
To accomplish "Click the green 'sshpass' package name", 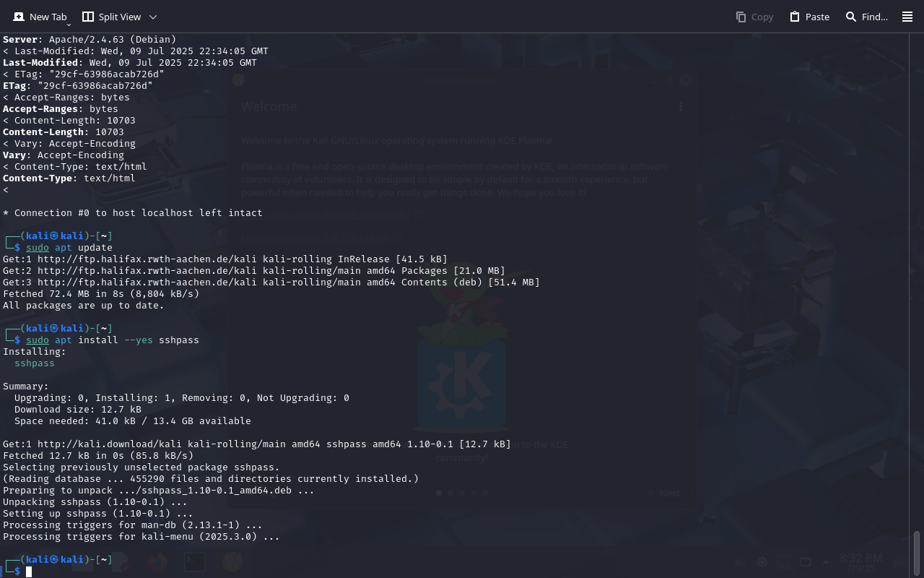I will (35, 363).
